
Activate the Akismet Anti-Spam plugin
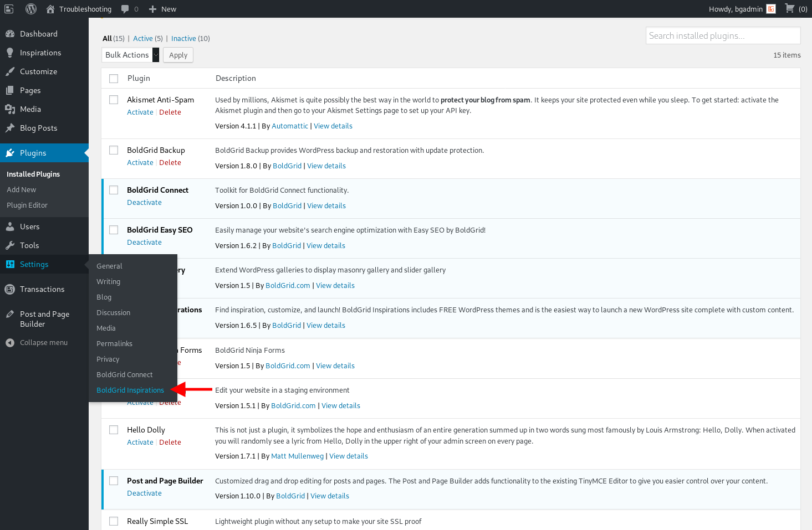(x=140, y=112)
